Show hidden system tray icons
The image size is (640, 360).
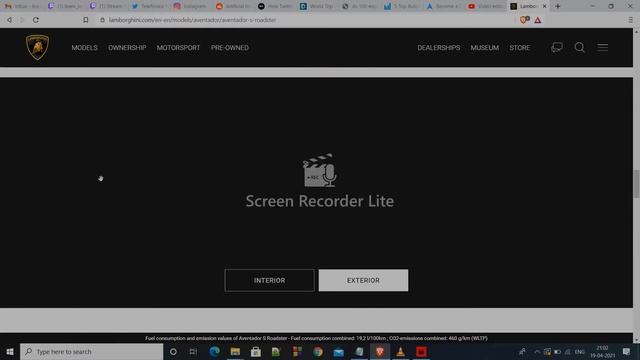click(537, 352)
